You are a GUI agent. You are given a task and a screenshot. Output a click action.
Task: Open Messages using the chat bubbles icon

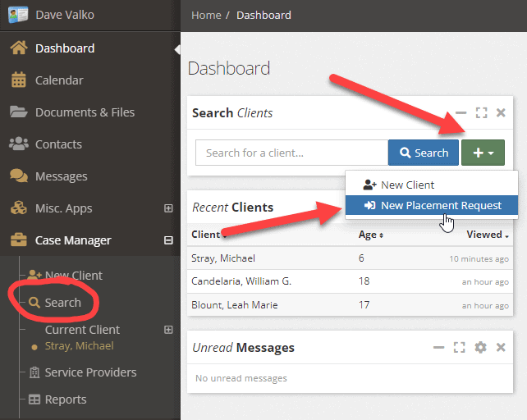[18, 176]
